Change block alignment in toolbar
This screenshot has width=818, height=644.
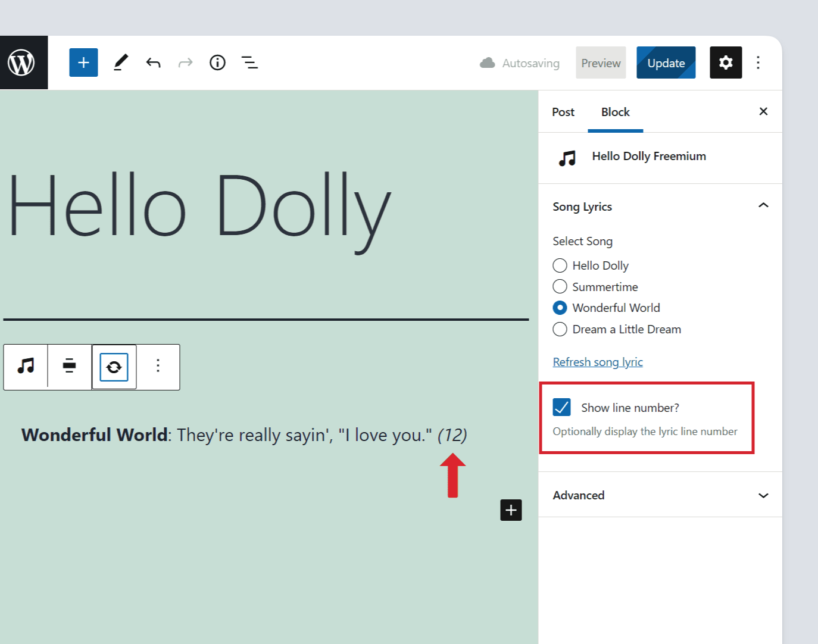pos(70,365)
